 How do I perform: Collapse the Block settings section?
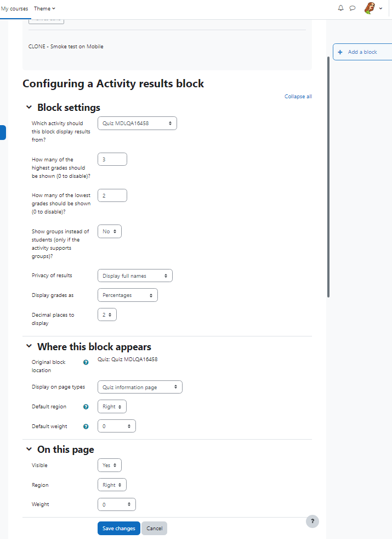(x=29, y=107)
